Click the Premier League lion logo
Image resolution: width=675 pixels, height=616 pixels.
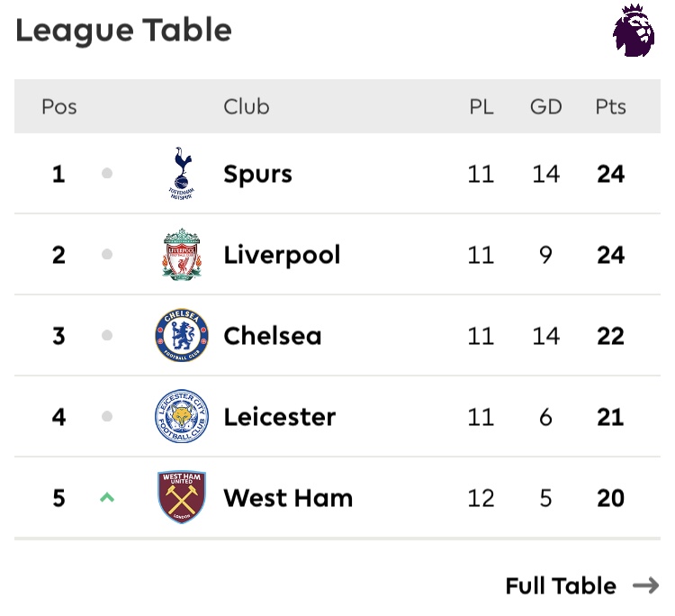634,33
